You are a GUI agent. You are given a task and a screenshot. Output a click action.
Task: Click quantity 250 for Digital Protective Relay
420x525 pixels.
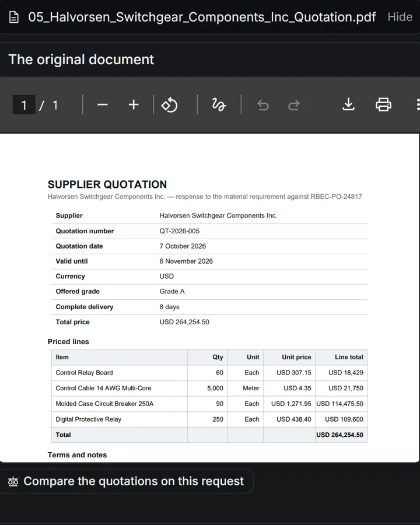[x=218, y=419]
